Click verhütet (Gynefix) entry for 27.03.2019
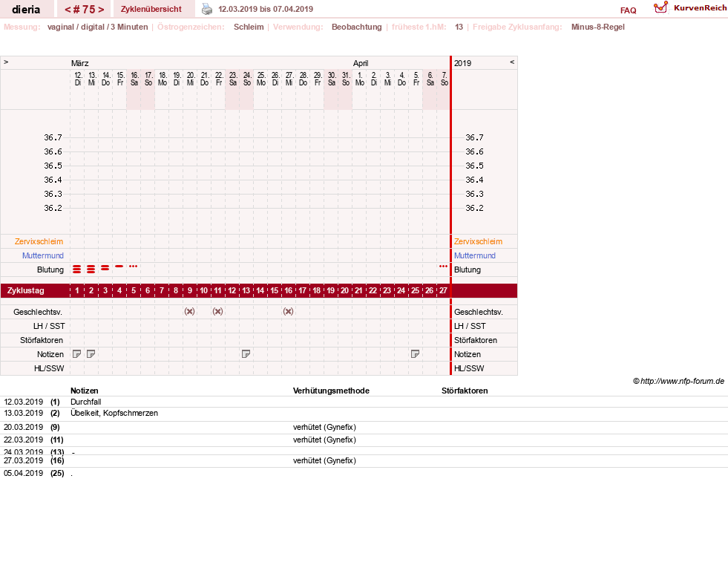This screenshot has height=568, width=728. click(324, 461)
